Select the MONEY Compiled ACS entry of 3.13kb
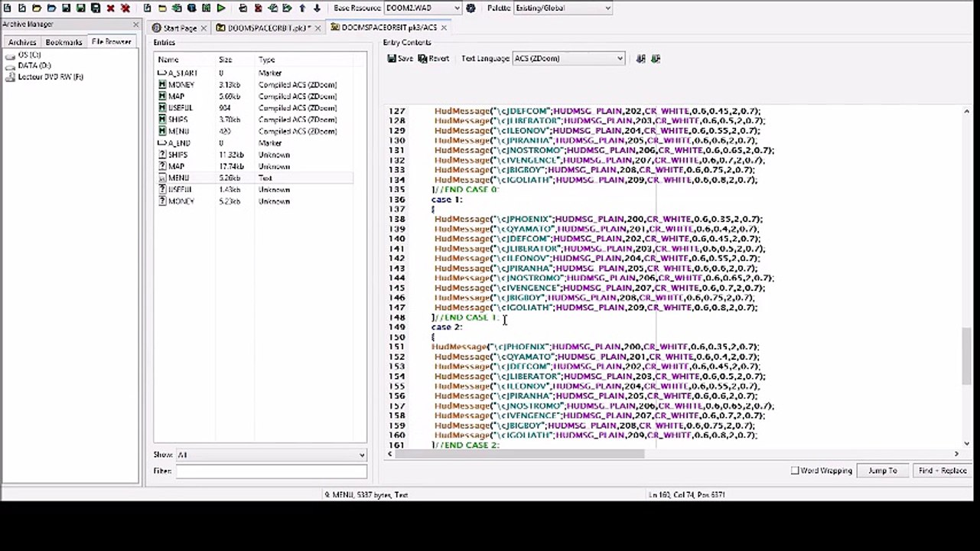This screenshot has height=551, width=980. (x=254, y=84)
